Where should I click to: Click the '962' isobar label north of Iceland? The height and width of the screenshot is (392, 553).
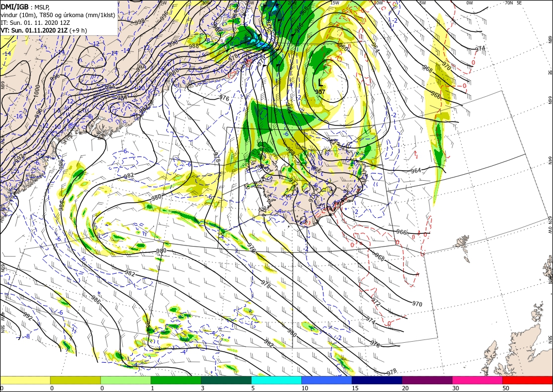pos(332,140)
